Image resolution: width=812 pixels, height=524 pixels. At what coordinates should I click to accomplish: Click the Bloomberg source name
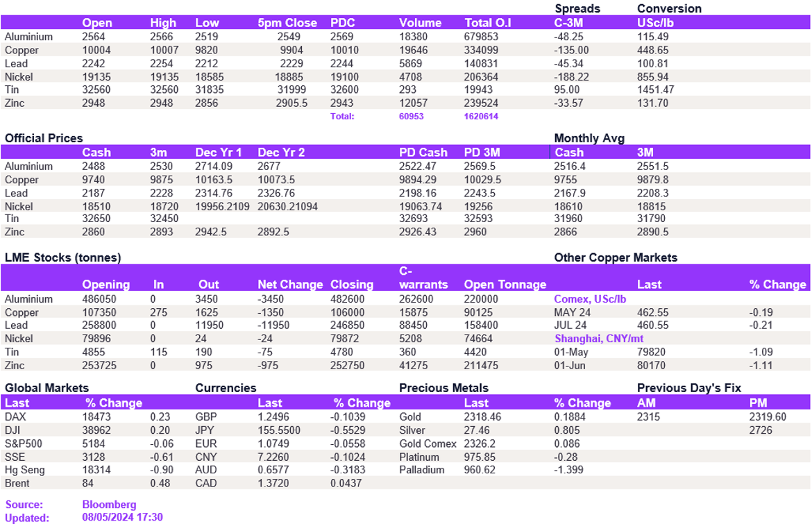click(x=109, y=505)
